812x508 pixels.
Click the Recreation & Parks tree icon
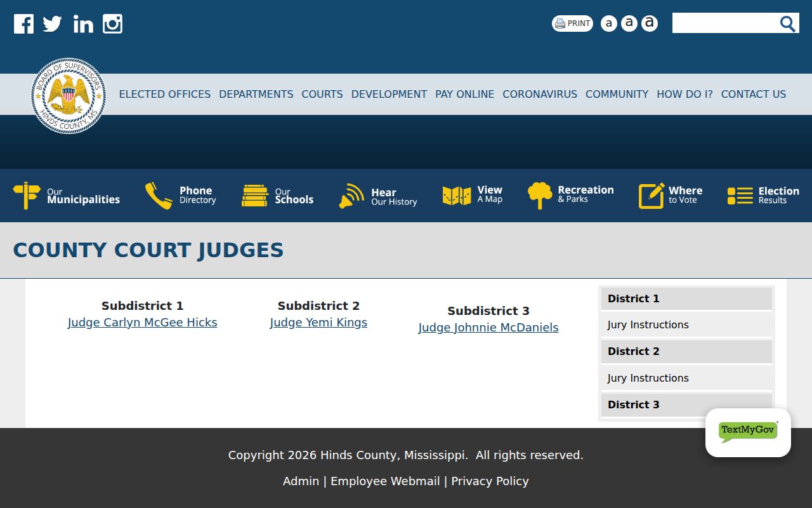click(x=540, y=196)
